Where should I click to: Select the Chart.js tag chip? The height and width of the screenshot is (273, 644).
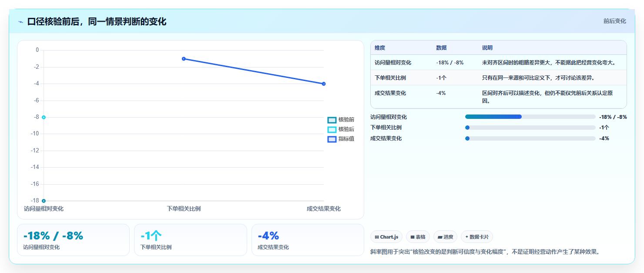pos(386,237)
